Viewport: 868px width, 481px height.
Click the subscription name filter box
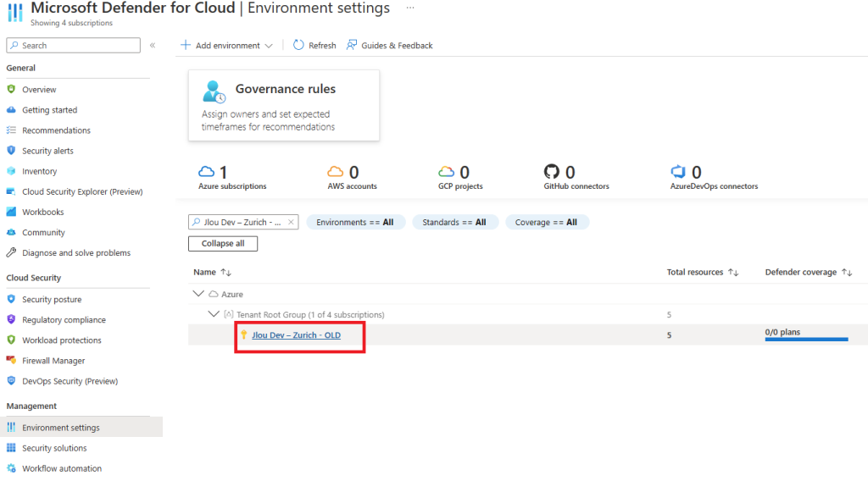pyautogui.click(x=243, y=222)
